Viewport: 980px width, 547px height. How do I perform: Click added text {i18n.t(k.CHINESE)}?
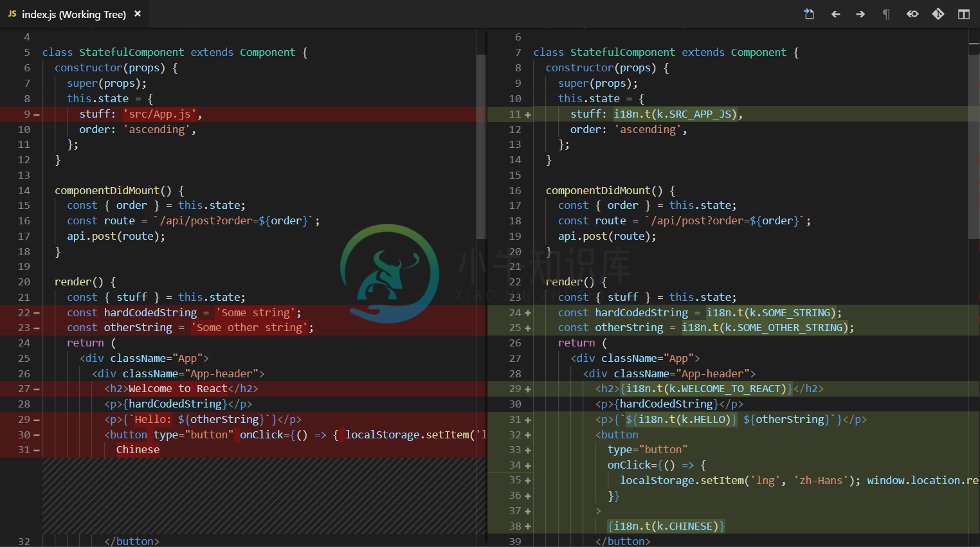pos(666,526)
